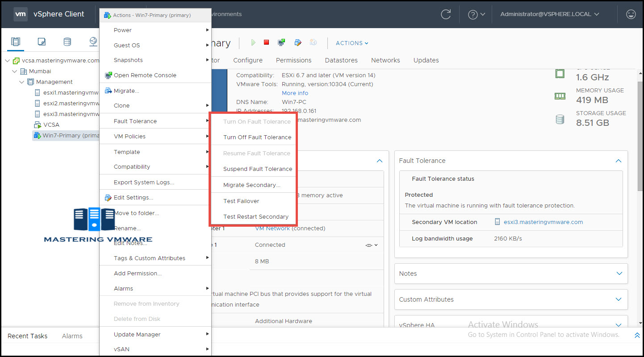Expand the Recent Tasks bottom pane
Image resolution: width=644 pixels, height=357 pixels.
pos(637,335)
